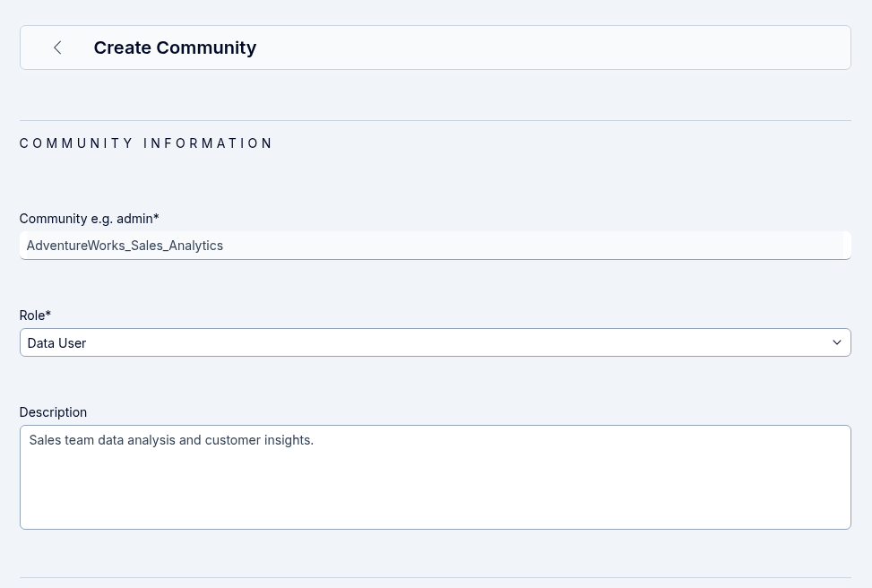This screenshot has height=588, width=872.
Task: Place cursor at end of Community name field
Action: click(x=538, y=246)
